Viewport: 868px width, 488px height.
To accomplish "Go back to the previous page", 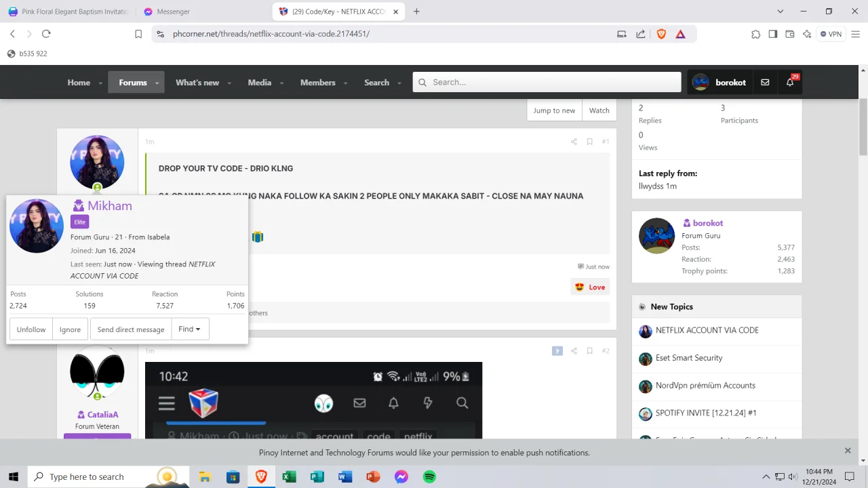I will pyautogui.click(x=12, y=34).
